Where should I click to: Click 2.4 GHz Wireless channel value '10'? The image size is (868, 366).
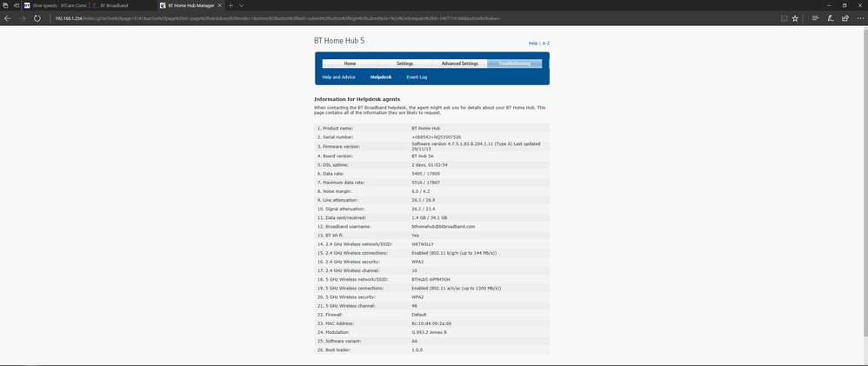415,270
